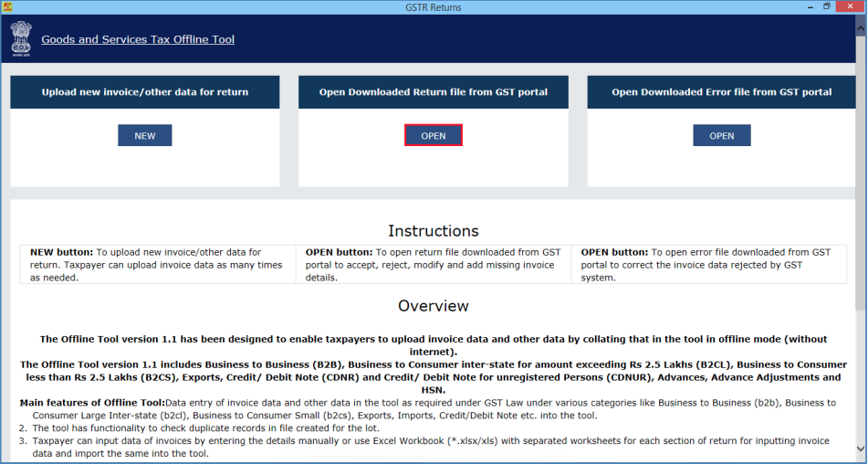The image size is (868, 464).
Task: Click NEW to upload invoice data
Action: (144, 136)
